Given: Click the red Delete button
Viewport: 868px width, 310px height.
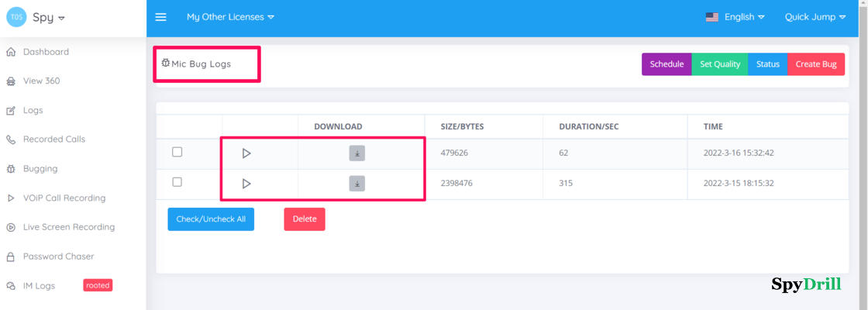Looking at the screenshot, I should click(305, 219).
